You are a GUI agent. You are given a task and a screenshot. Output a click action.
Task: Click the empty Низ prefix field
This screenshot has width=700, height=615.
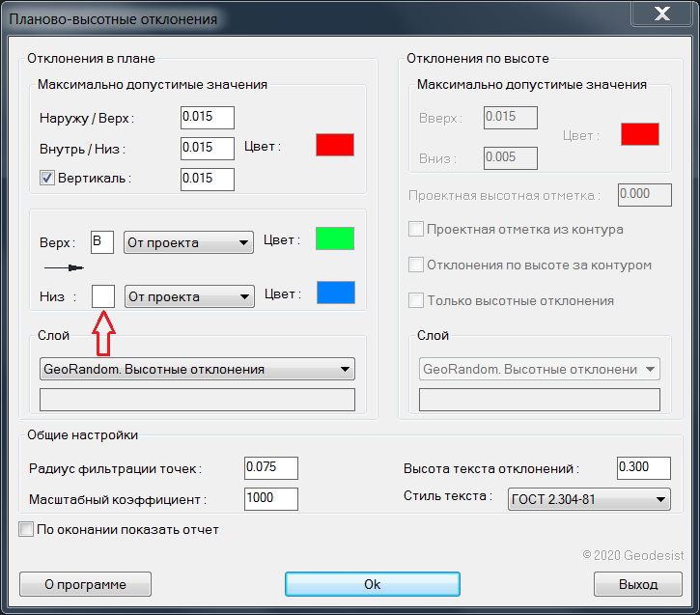tap(103, 295)
